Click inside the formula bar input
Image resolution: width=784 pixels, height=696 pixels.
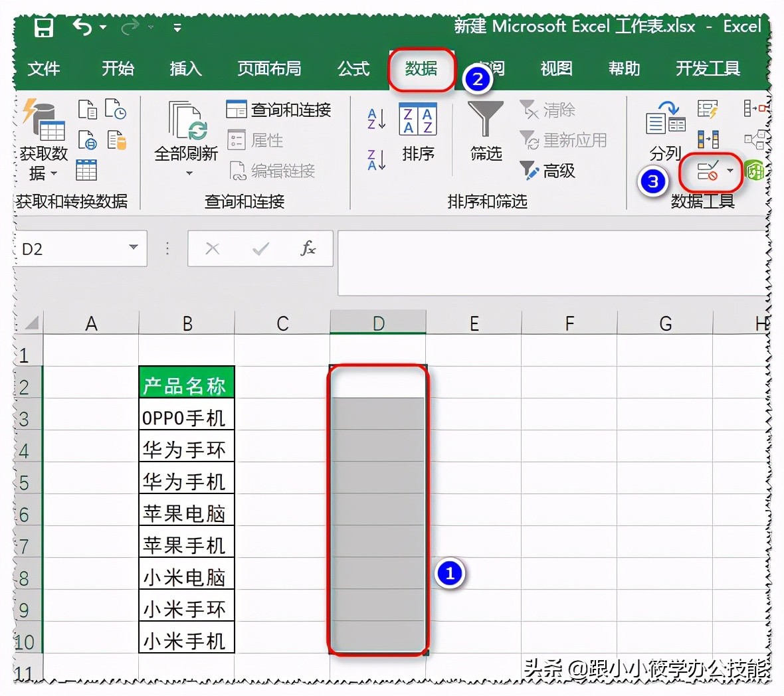[x=553, y=263]
